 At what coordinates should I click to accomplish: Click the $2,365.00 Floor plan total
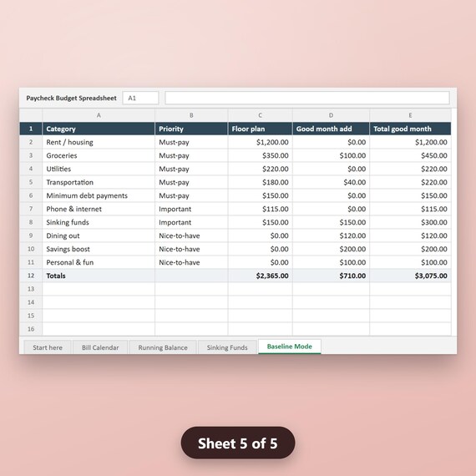tap(261, 276)
